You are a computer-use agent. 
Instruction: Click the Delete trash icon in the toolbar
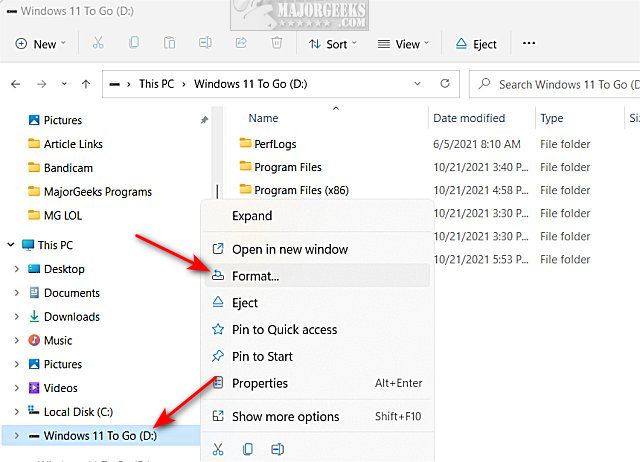tap(277, 43)
